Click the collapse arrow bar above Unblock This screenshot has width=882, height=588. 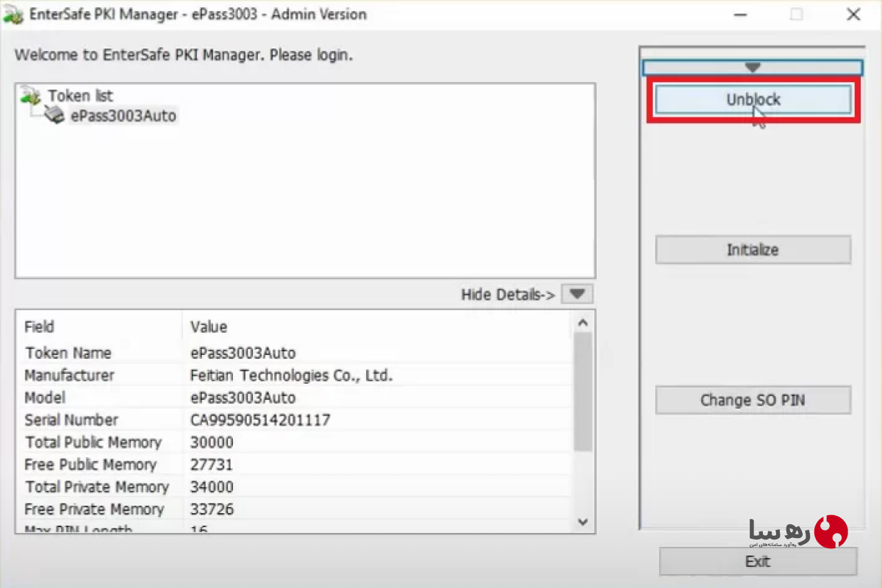click(x=752, y=68)
